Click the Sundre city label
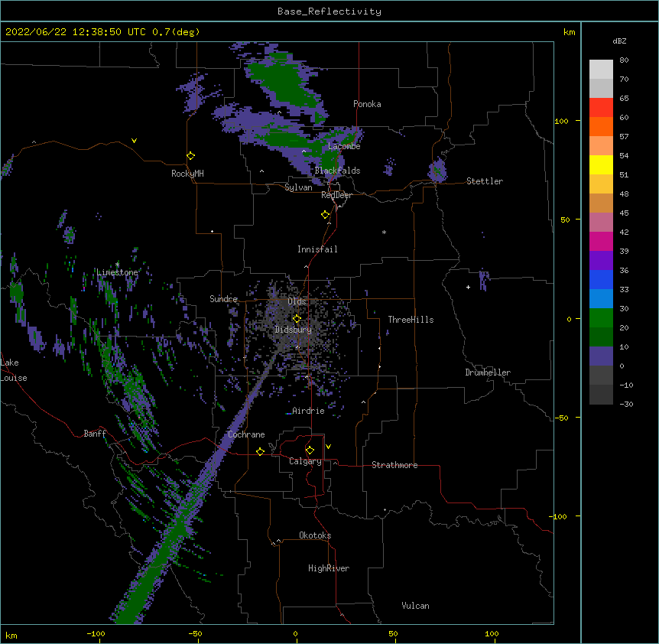 (223, 299)
